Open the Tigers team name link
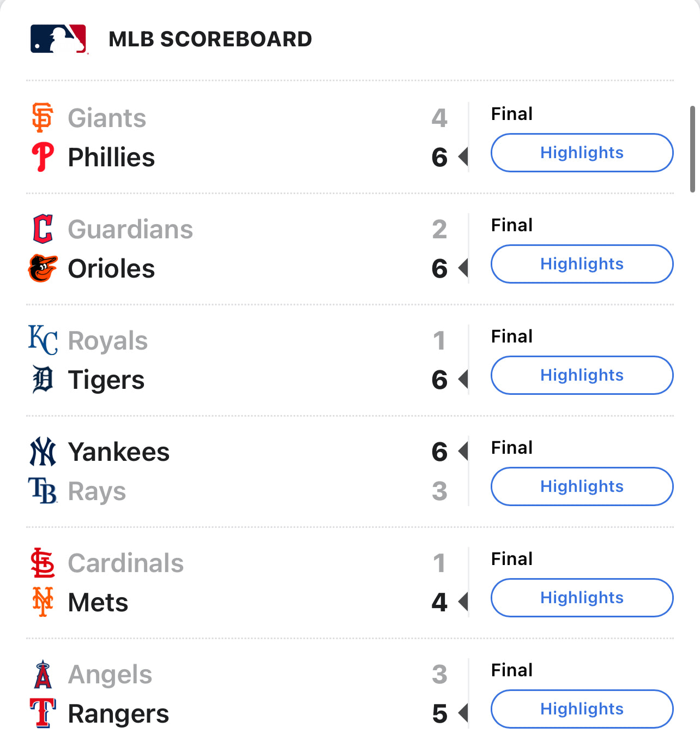The height and width of the screenshot is (751, 700). click(x=106, y=380)
